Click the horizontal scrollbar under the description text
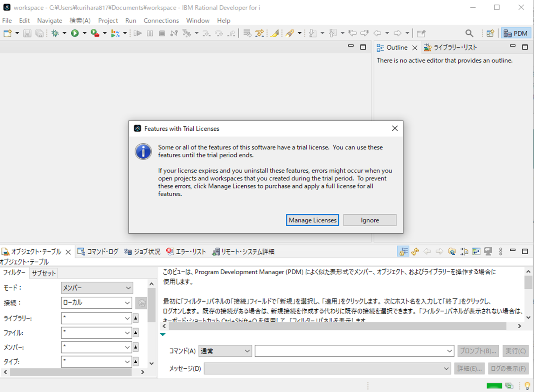 coord(342,326)
